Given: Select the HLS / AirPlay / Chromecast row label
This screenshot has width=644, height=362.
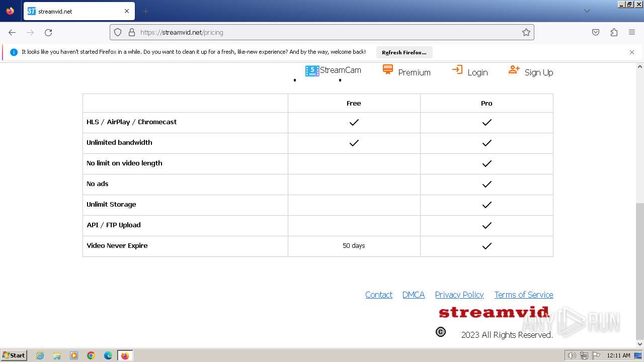Looking at the screenshot, I should pyautogui.click(x=132, y=122).
